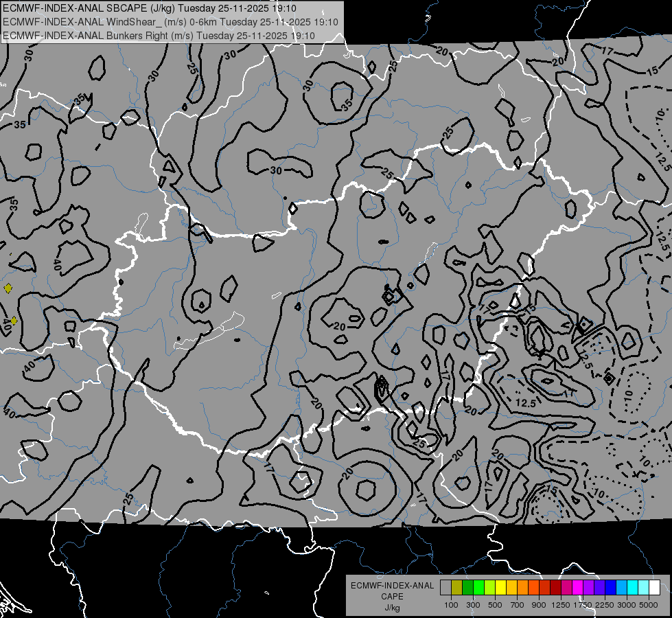The image size is (672, 618).
Task: Click the J/kg unit label in legend
Action: [392, 608]
